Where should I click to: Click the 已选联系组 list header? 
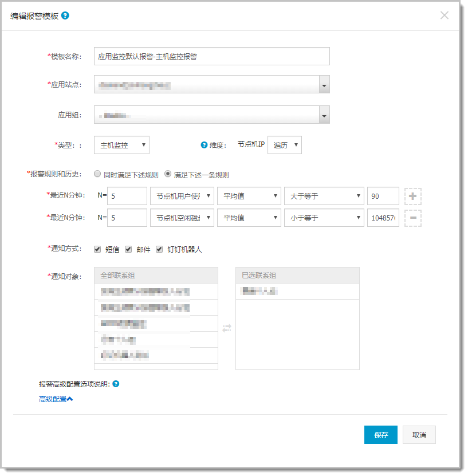pyautogui.click(x=297, y=276)
